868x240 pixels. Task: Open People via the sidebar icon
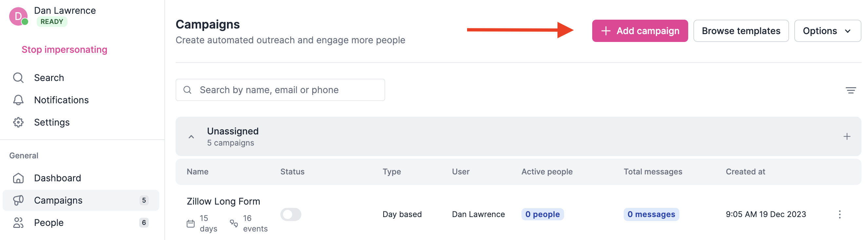[x=19, y=223]
